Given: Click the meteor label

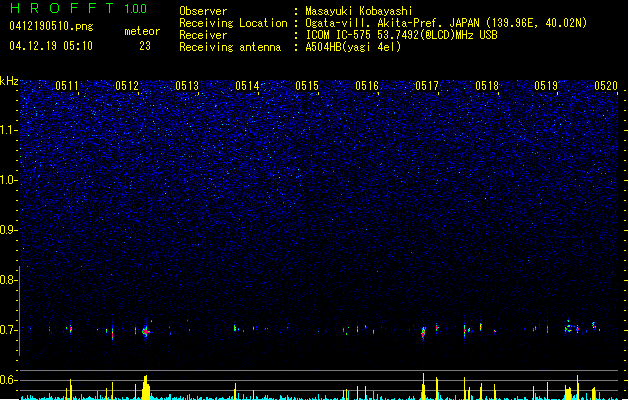Looking at the screenshot, I should [142, 31].
